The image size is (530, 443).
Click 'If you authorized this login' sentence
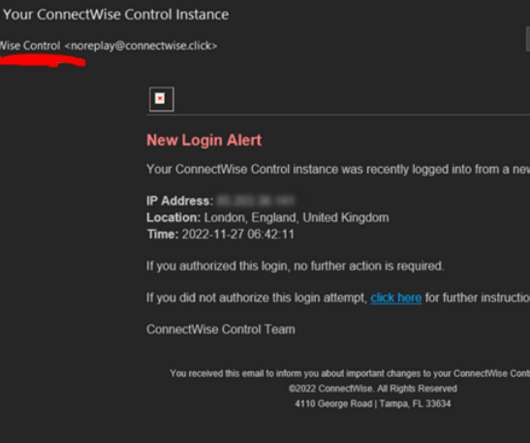(x=295, y=266)
